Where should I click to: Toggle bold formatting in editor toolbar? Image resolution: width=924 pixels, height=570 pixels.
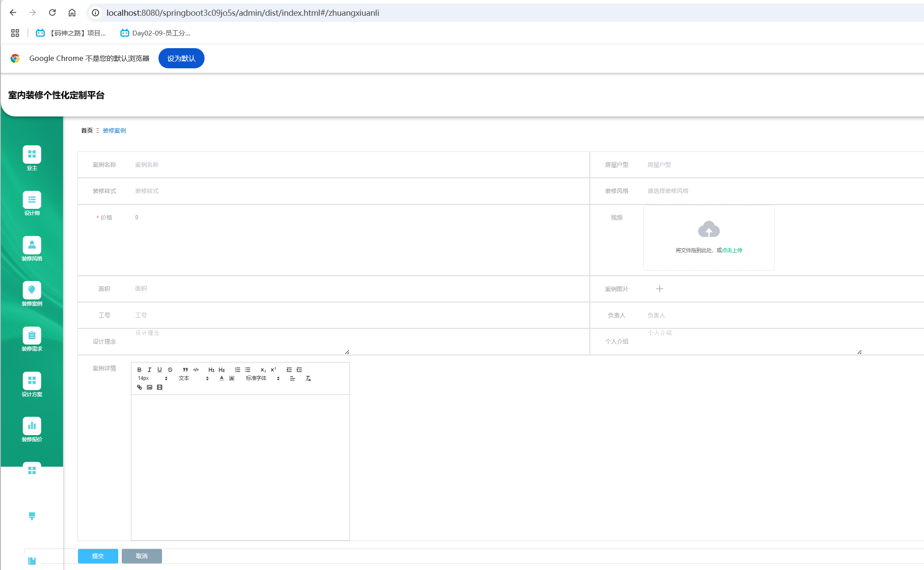(x=139, y=369)
